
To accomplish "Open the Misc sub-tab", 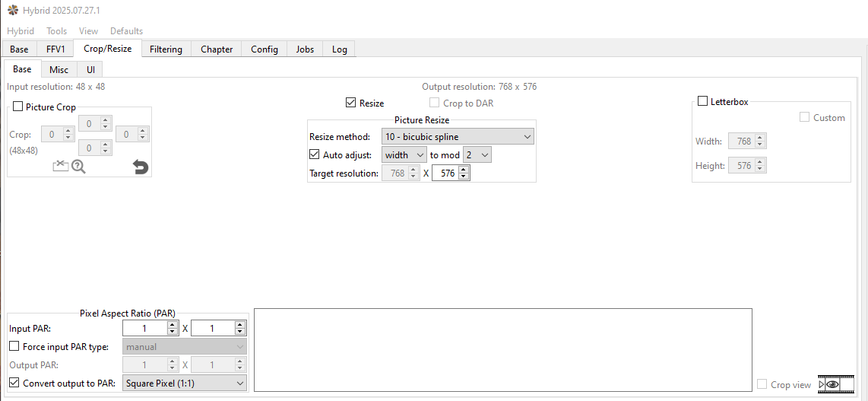I will pos(59,69).
